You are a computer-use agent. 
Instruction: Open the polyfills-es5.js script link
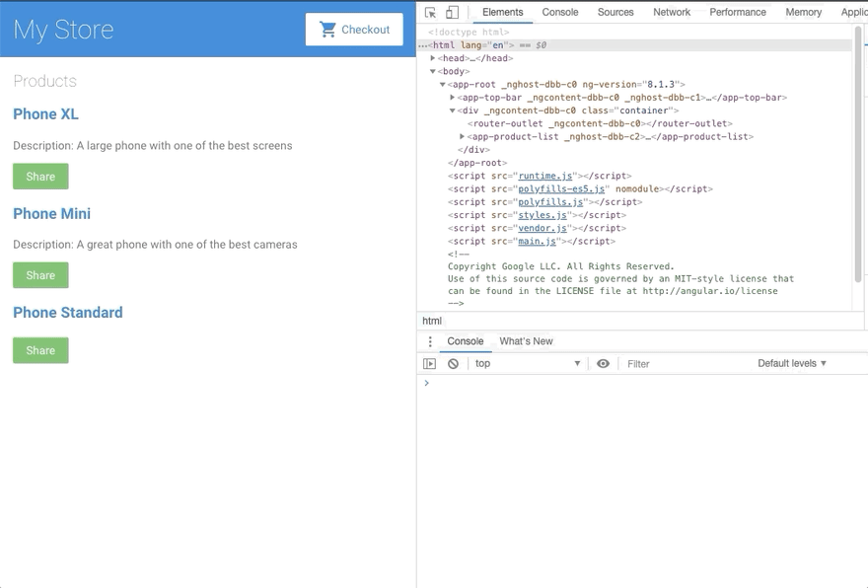pos(561,188)
